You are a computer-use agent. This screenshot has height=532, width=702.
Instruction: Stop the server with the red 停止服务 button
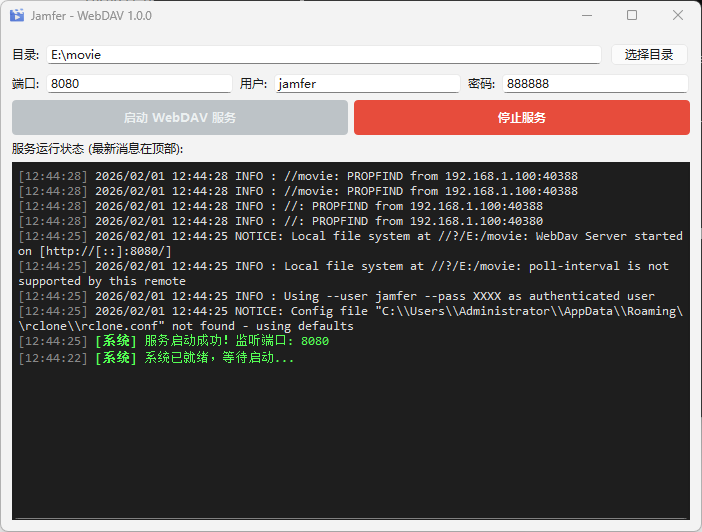click(521, 118)
